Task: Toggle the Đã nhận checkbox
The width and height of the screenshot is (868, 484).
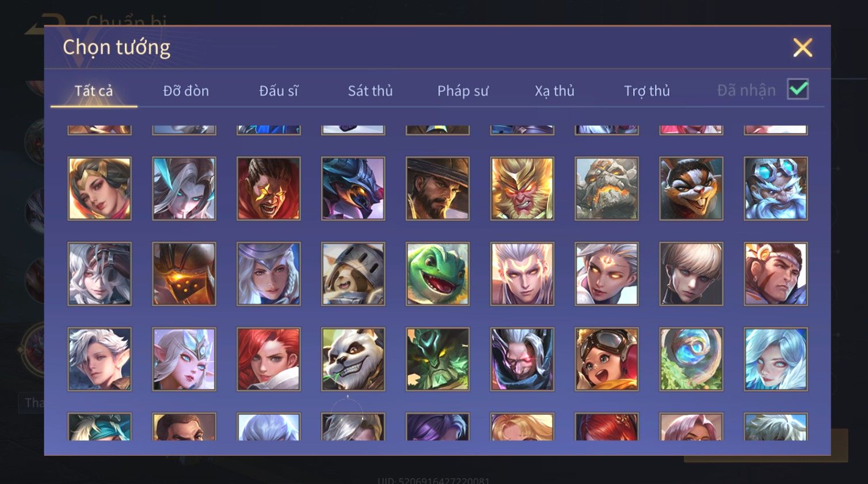Action: (x=798, y=89)
